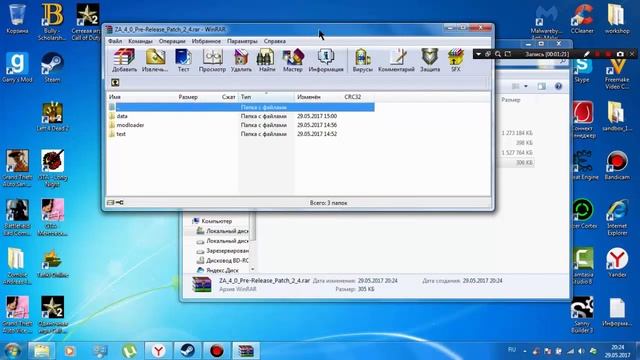Image resolution: width=640 pixels, height=360 pixels.
Task: Select the modloader folder row
Action: click(241, 125)
